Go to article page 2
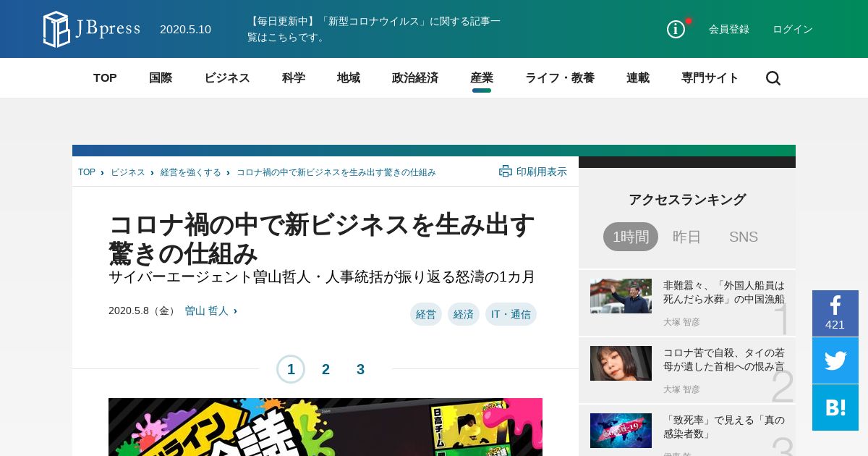Image resolution: width=868 pixels, height=456 pixels. [325, 369]
